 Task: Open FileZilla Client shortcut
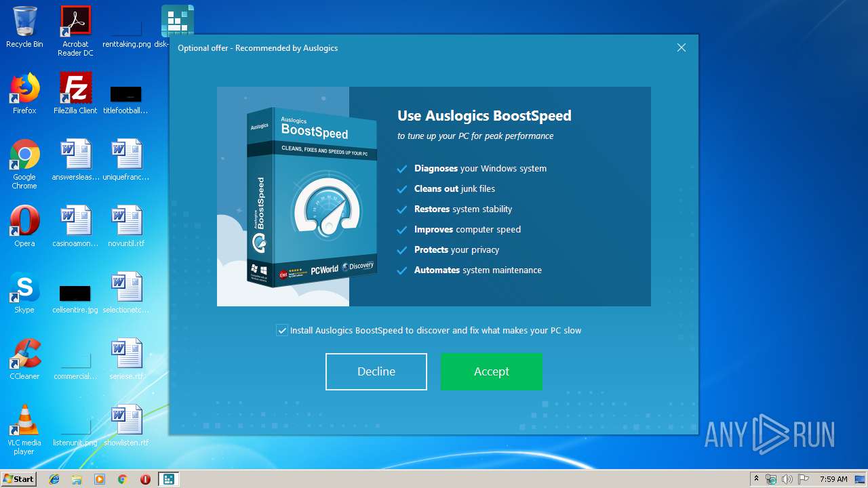click(75, 94)
